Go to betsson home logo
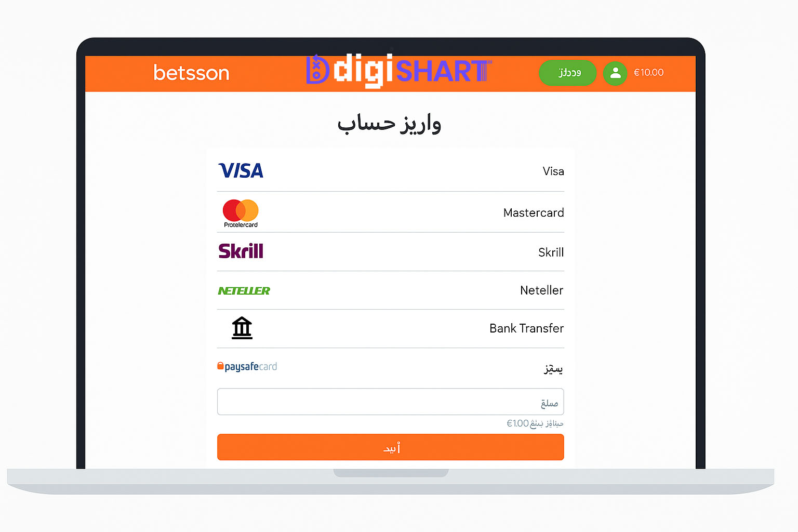 [191, 73]
